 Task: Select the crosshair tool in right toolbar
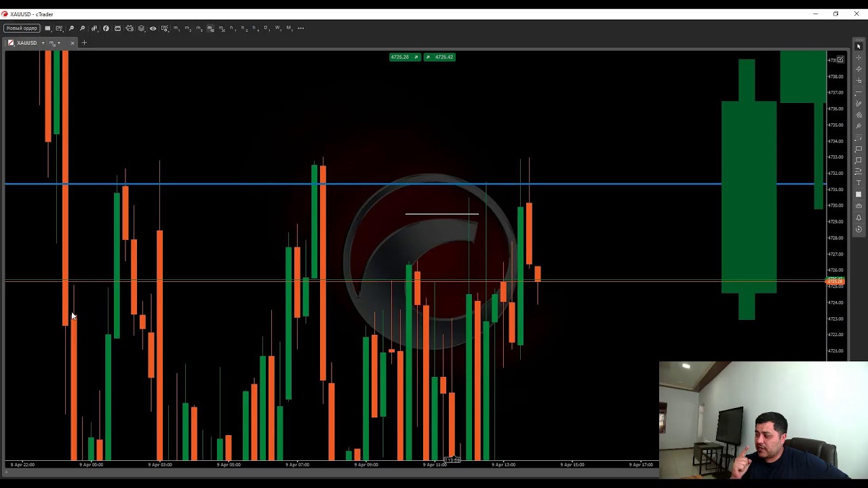(859, 58)
